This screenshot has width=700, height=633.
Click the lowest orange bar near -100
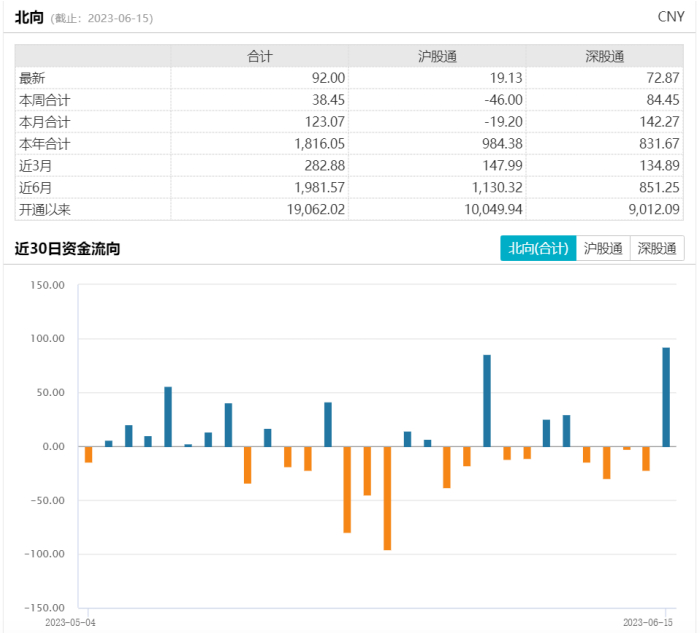coord(387,498)
